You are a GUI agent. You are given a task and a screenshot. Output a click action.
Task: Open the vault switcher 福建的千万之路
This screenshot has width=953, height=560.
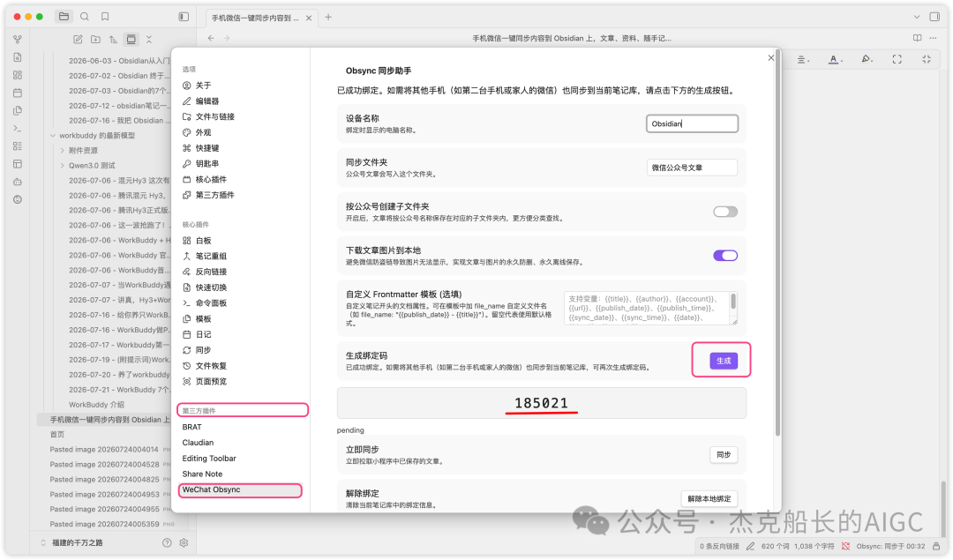click(x=77, y=542)
